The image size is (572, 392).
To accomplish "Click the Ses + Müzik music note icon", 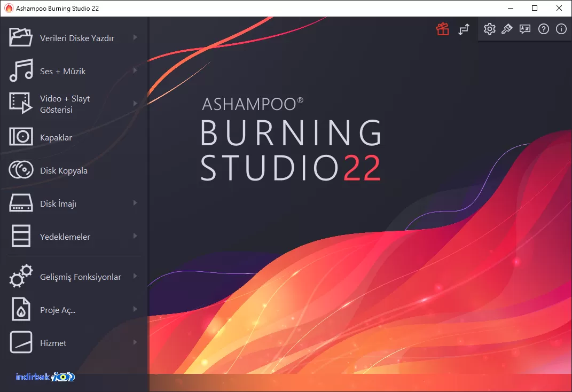I will click(x=21, y=70).
